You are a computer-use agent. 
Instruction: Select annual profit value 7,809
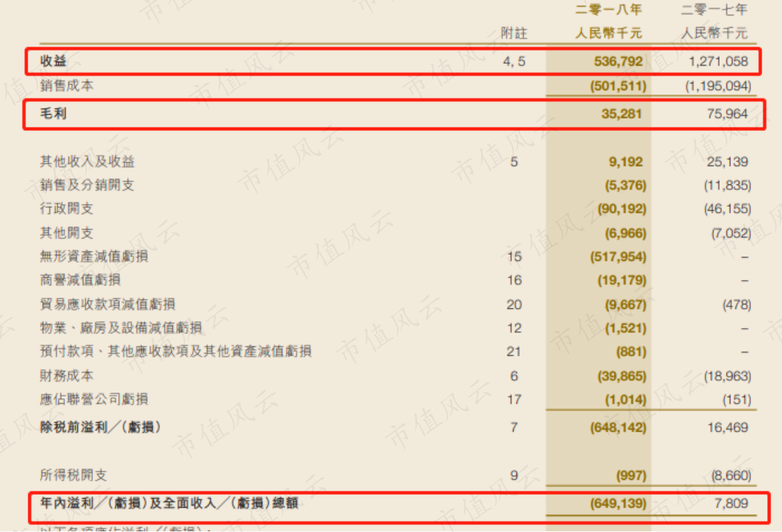click(731, 503)
